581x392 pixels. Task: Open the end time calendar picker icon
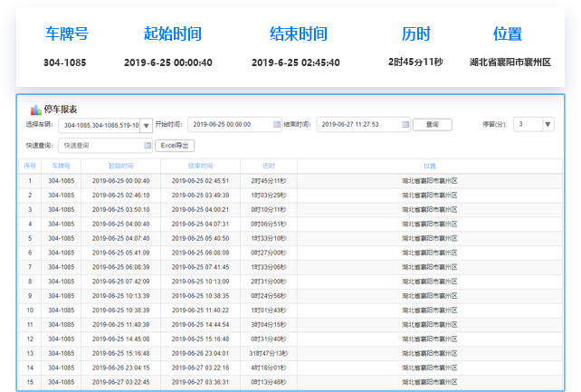[405, 125]
